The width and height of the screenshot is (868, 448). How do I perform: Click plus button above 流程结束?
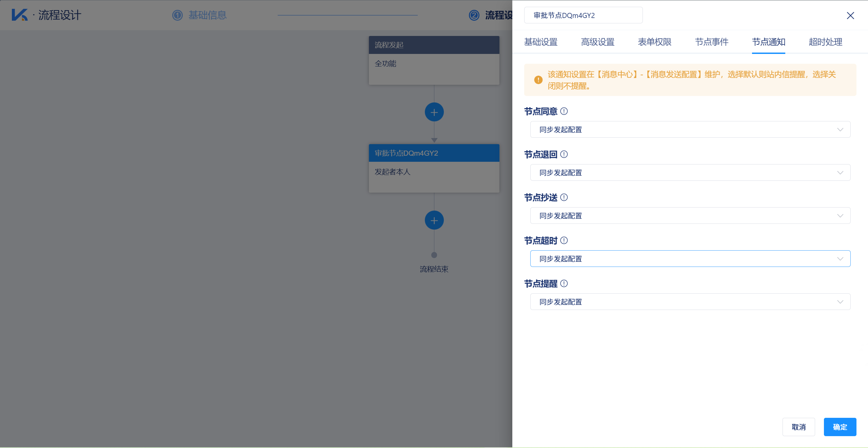[x=434, y=220]
